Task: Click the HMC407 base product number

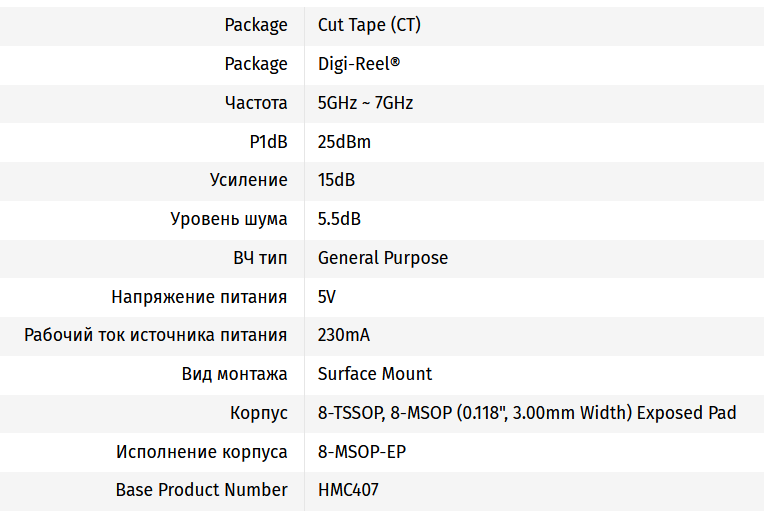Action: pos(348,490)
